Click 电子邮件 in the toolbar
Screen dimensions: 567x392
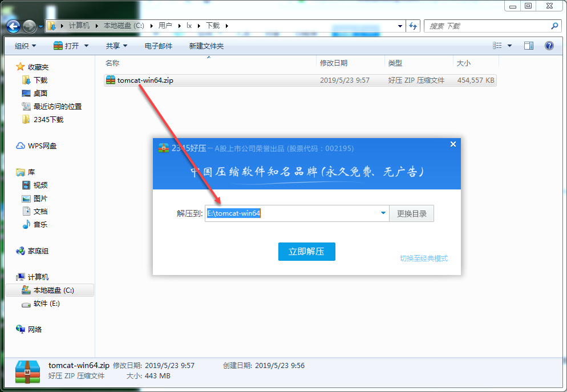[x=159, y=46]
